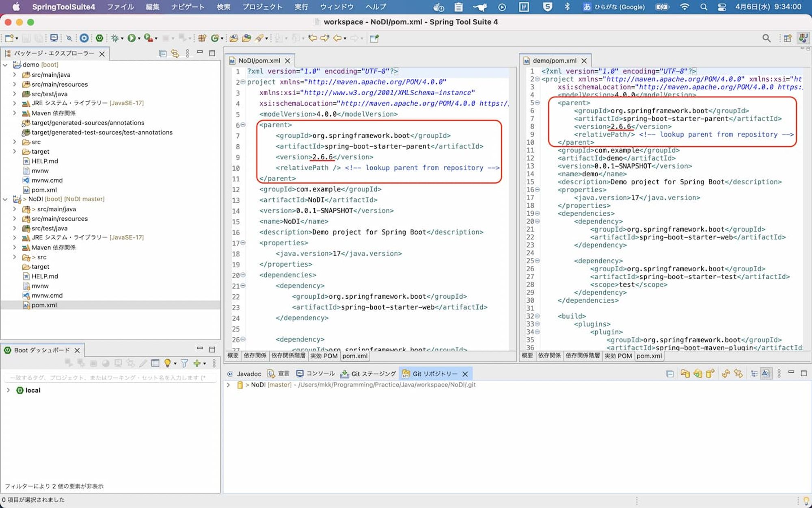Screen dimensions: 812x508
Task: Click the Boot Dashboard tag filter input field
Action: (x=108, y=377)
